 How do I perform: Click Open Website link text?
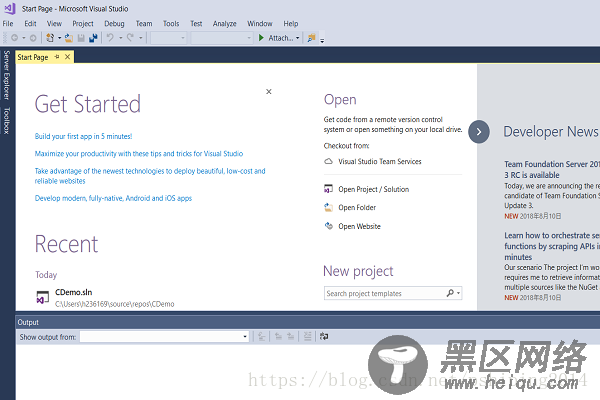coord(359,226)
